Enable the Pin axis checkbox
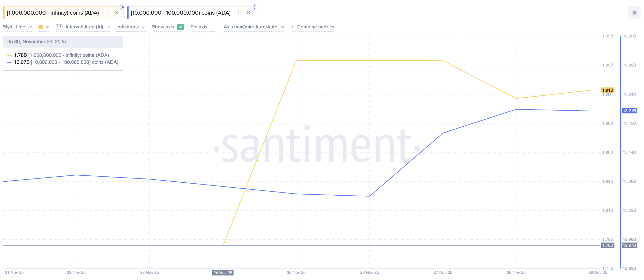This screenshot has width=644, height=280. [x=214, y=27]
